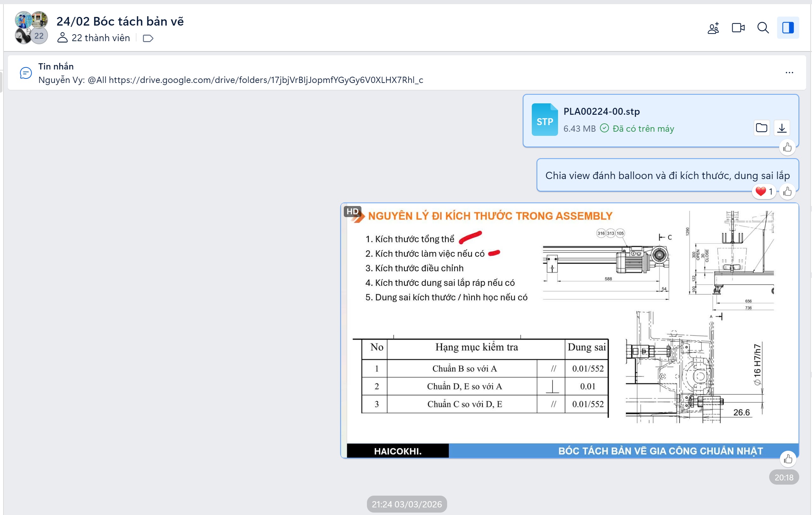Click the STP file type icon
Viewport: 812px width, 515px height.
(545, 120)
